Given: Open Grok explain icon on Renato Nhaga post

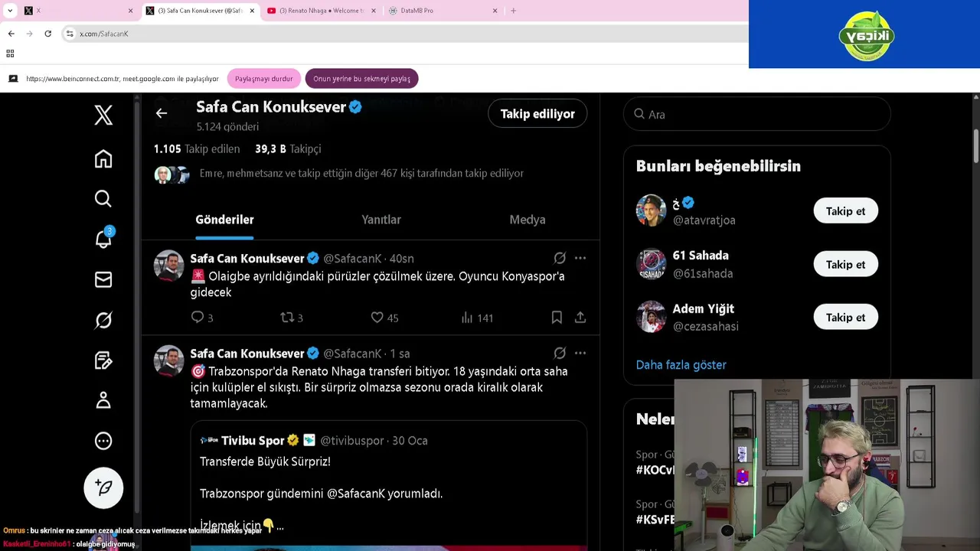Looking at the screenshot, I should point(560,354).
